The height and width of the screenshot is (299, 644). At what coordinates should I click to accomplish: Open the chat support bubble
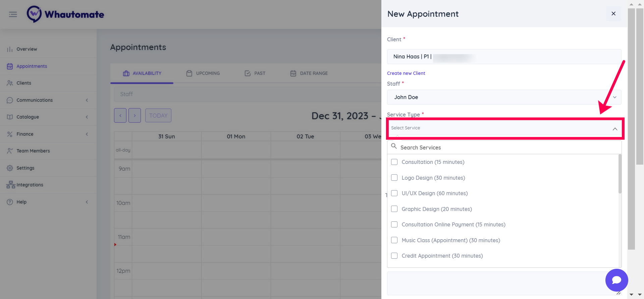[616, 280]
